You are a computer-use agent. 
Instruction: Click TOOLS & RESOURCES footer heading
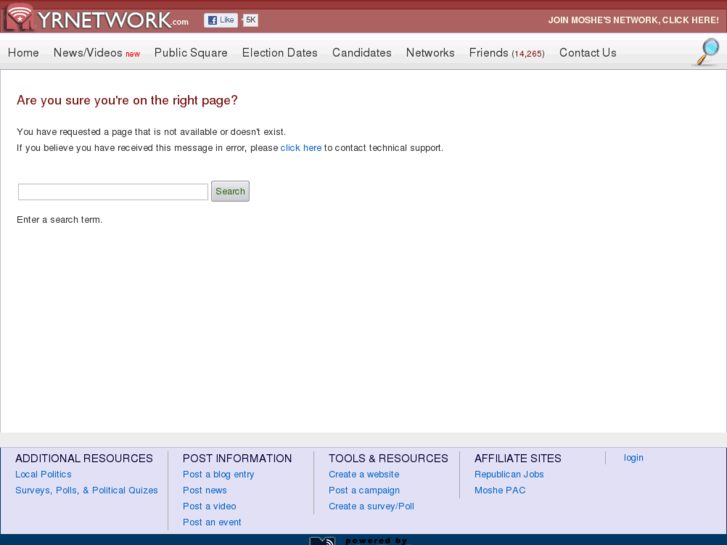[388, 458]
